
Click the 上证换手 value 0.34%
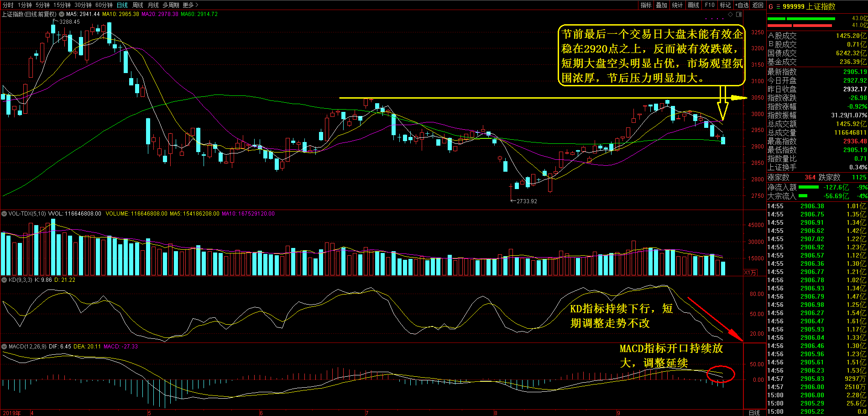click(x=858, y=167)
